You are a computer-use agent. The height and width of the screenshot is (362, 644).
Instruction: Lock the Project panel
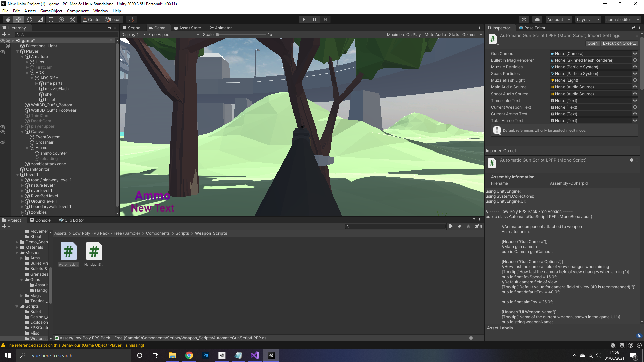474,220
